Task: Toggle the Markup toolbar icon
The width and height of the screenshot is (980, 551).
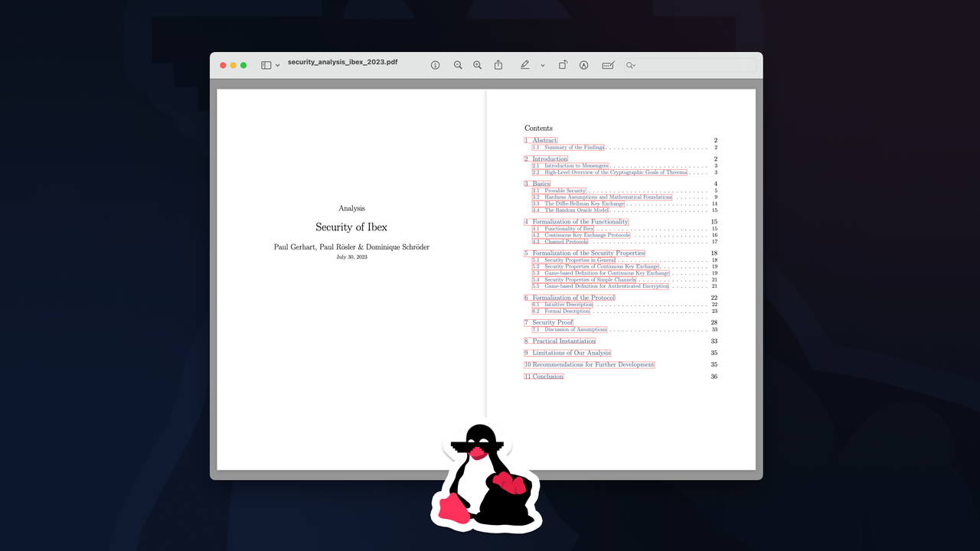Action: 583,65
